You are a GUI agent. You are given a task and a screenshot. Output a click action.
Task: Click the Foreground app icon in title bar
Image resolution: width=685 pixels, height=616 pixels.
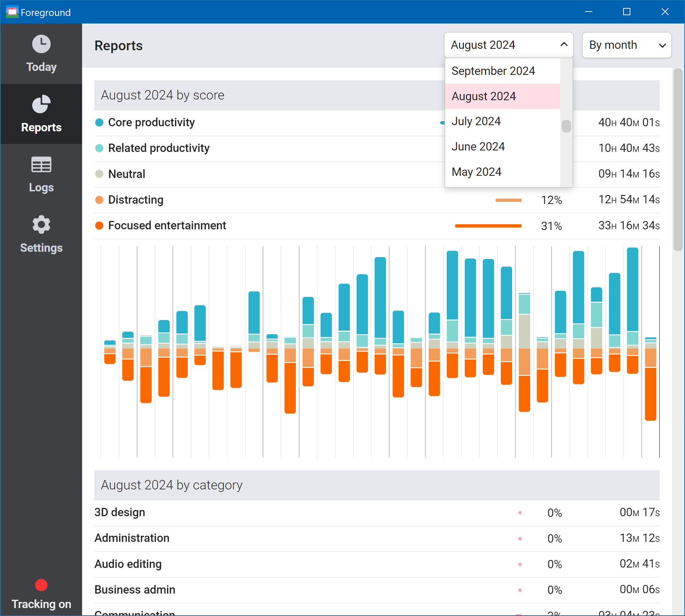point(12,12)
